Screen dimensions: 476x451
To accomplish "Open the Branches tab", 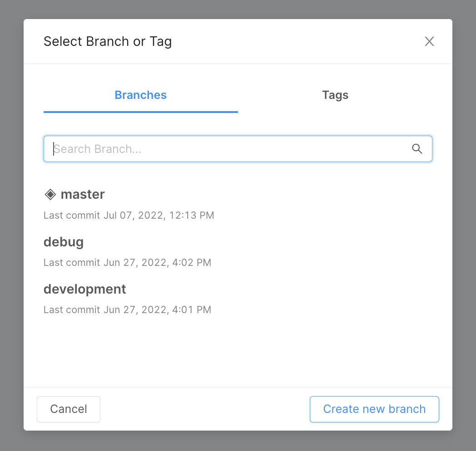I will (140, 95).
